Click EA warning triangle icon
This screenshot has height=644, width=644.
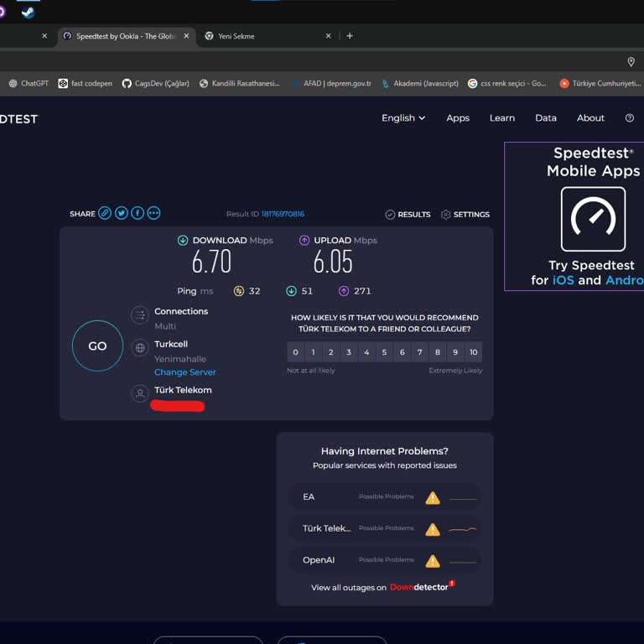[433, 498]
